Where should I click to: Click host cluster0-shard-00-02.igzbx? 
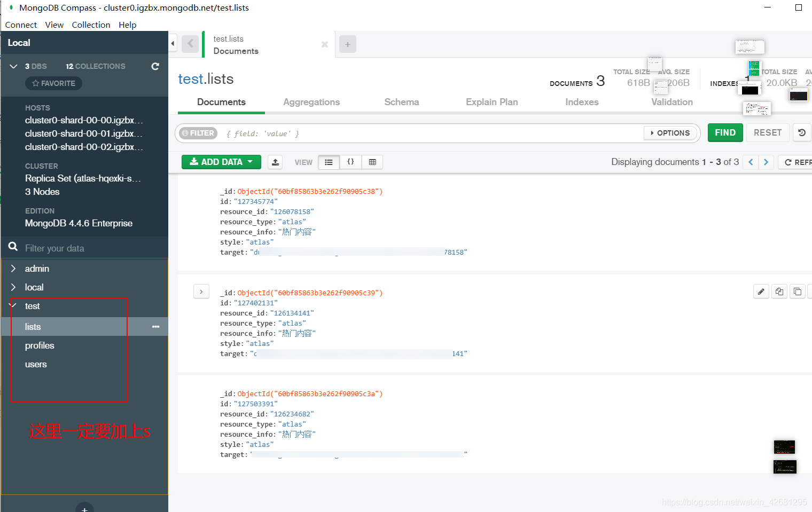point(84,147)
